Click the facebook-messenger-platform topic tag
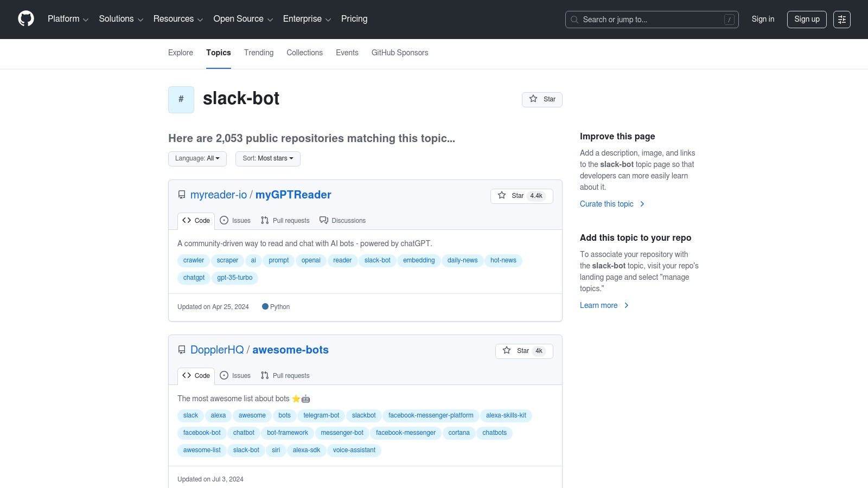 431,416
